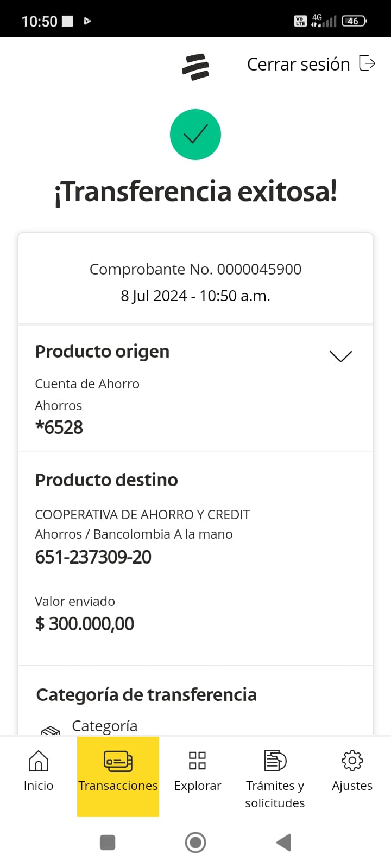The height and width of the screenshot is (868, 391).
Task: Tap the Inicio home icon
Action: [x=39, y=761]
